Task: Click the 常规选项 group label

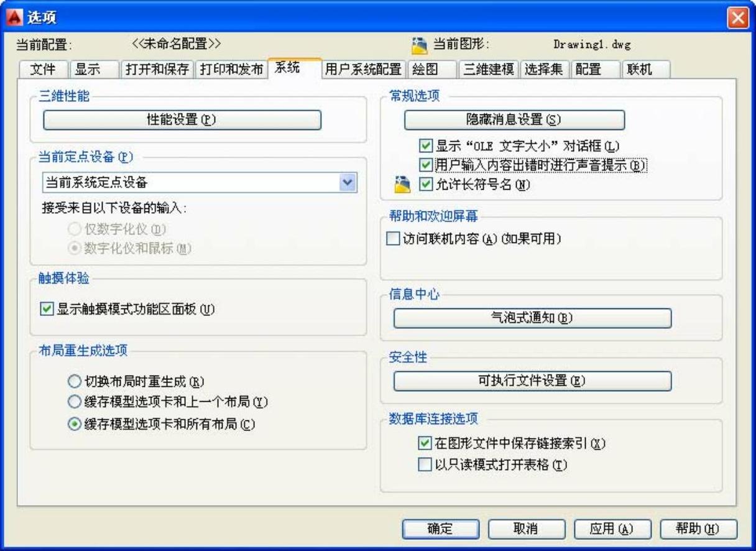Action: coord(413,95)
